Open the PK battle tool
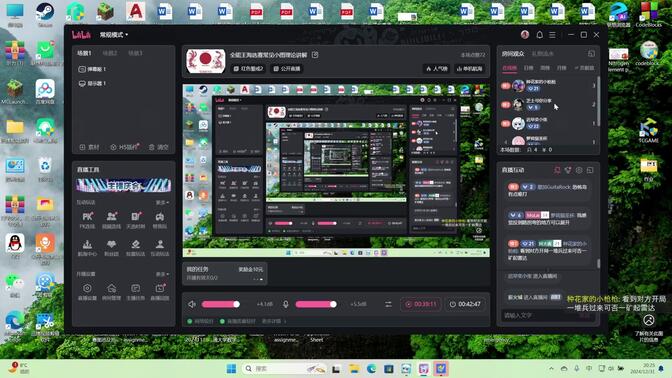This screenshot has height=378, width=672. pos(87,220)
